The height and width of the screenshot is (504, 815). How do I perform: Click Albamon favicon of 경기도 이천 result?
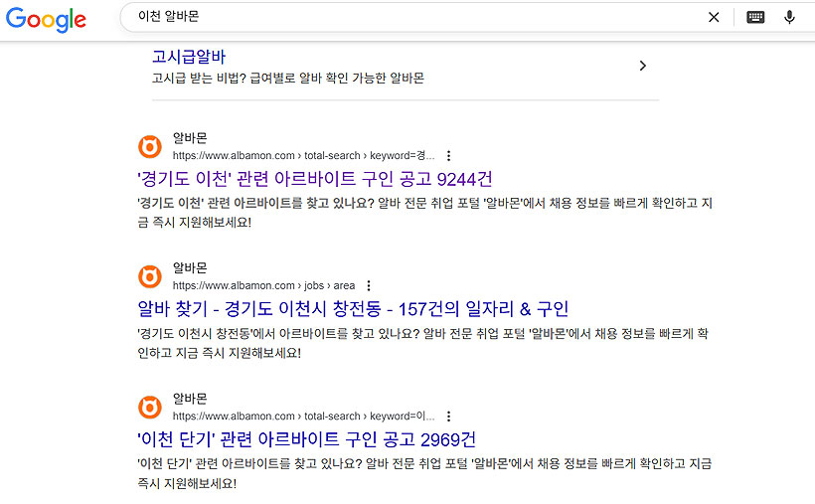[x=150, y=147]
